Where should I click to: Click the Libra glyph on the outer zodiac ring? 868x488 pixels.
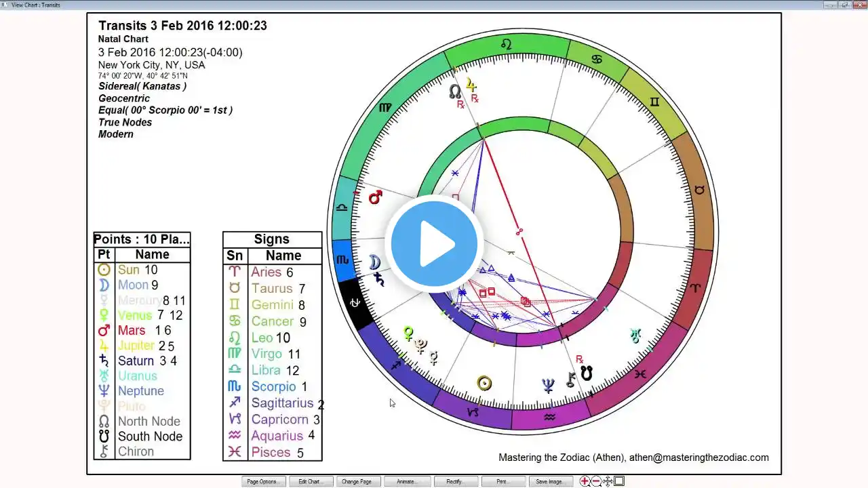click(342, 207)
